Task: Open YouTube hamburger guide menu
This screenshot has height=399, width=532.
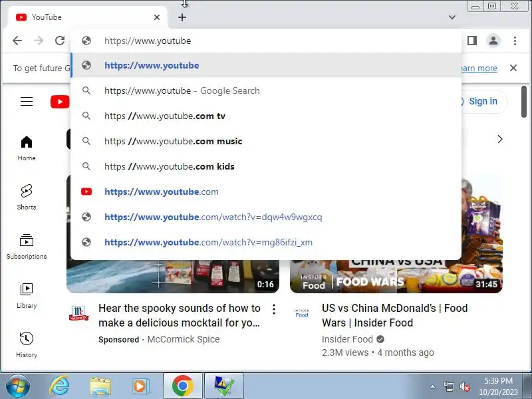Action: (x=27, y=102)
